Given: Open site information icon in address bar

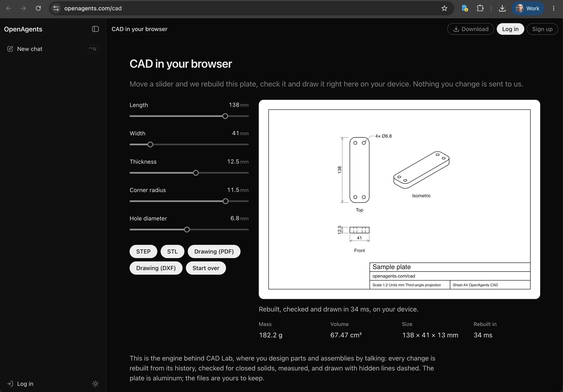Looking at the screenshot, I should click(x=56, y=8).
